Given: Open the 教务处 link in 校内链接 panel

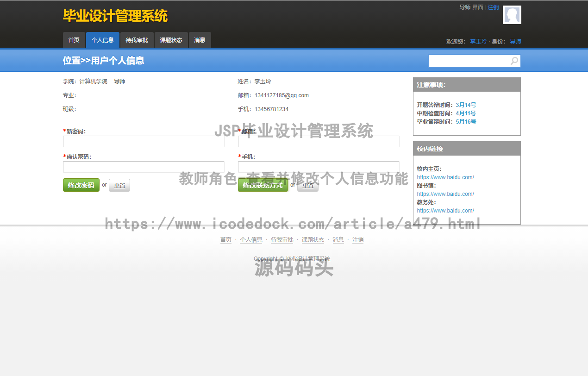Looking at the screenshot, I should (445, 210).
